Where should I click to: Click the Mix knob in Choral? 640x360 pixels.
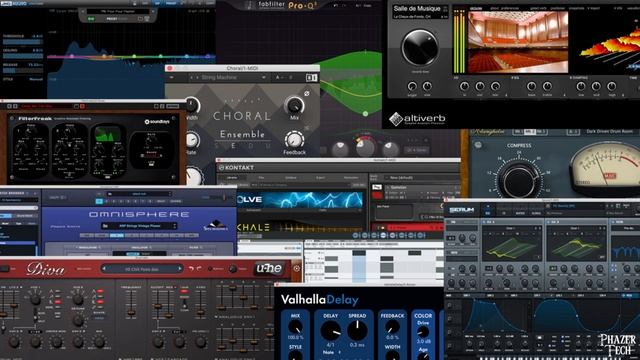(293, 106)
